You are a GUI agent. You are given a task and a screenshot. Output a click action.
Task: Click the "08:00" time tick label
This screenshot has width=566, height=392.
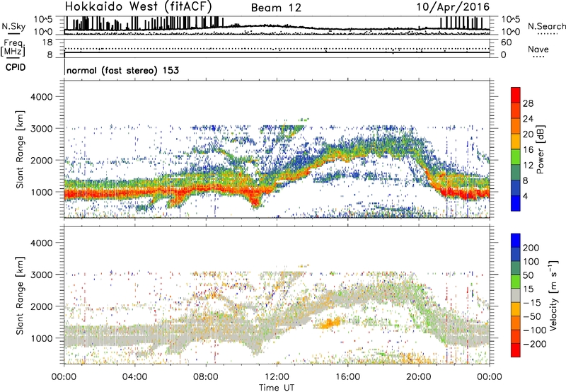tap(205, 376)
